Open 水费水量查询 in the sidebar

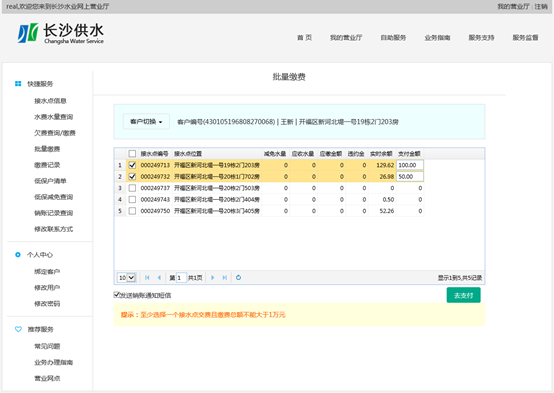coord(53,117)
